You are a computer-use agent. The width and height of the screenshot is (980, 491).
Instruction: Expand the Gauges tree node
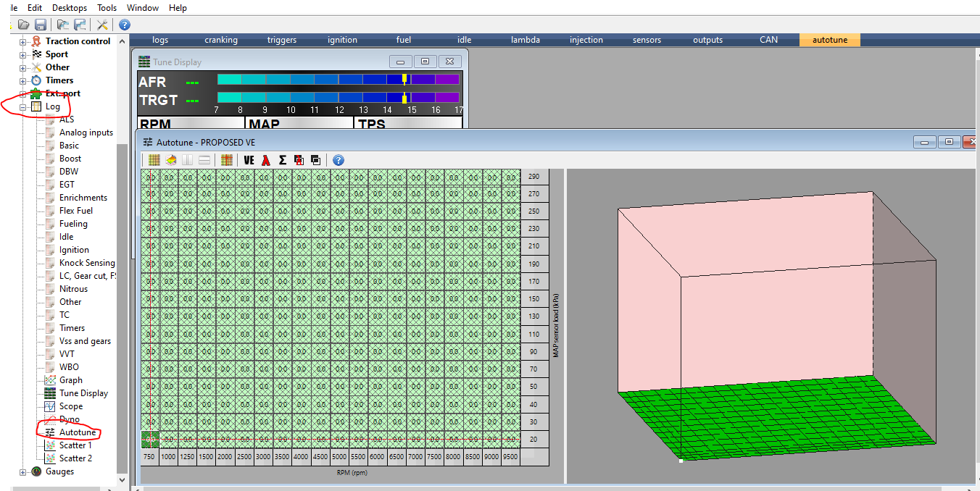coord(23,471)
